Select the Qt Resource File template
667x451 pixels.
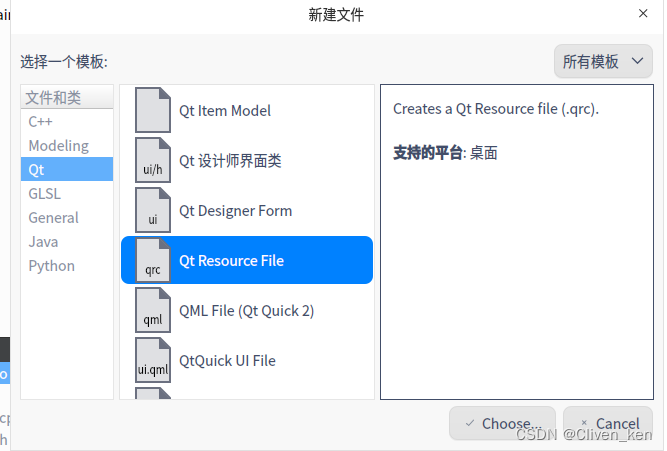coord(247,260)
